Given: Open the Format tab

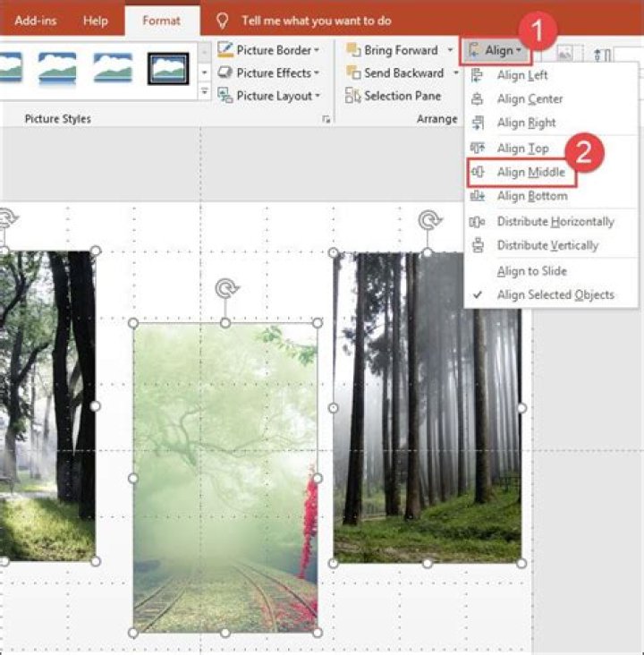Looking at the screenshot, I should point(162,21).
